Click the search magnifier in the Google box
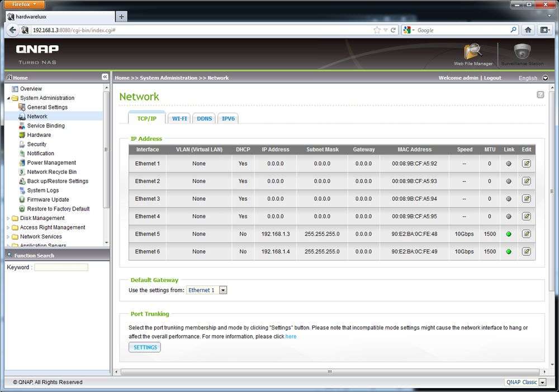The image size is (559, 392). pyautogui.click(x=513, y=30)
